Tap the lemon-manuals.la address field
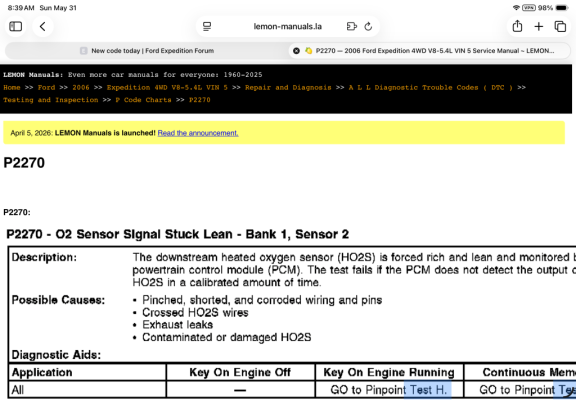This screenshot has width=576, height=400. (288, 26)
